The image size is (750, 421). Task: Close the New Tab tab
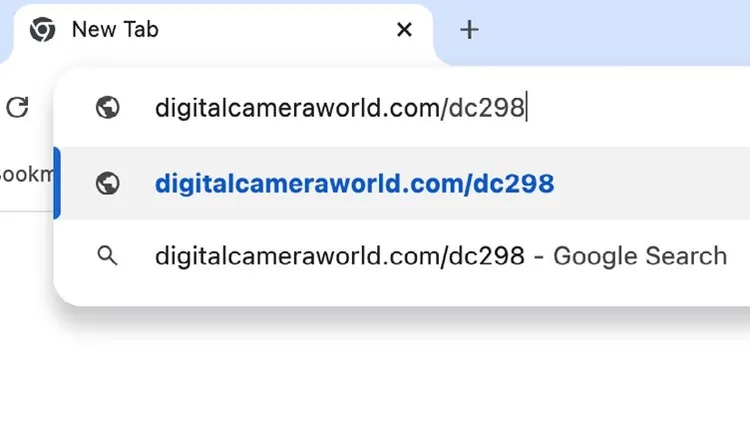[x=405, y=30]
